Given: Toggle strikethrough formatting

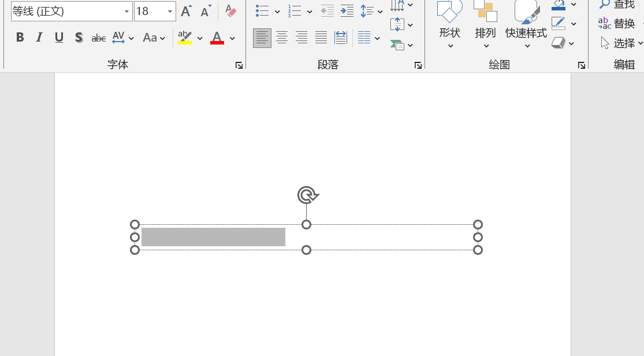Looking at the screenshot, I should 99,38.
